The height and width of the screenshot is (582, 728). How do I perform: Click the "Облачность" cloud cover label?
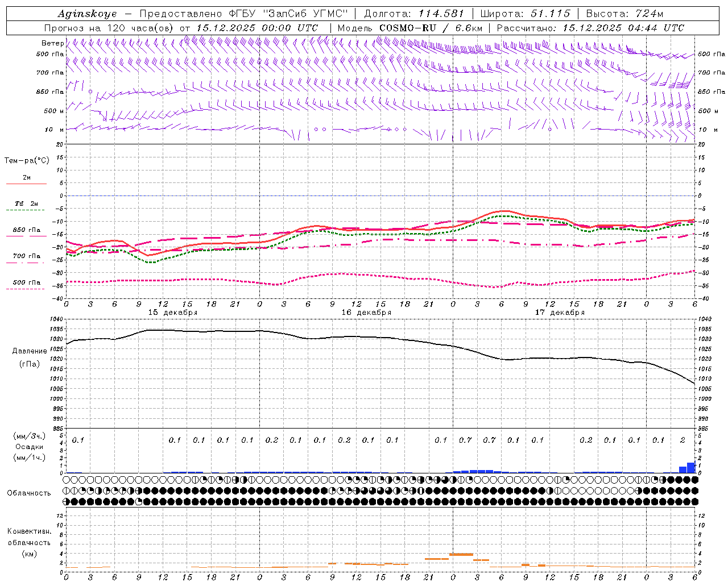pos(29,493)
